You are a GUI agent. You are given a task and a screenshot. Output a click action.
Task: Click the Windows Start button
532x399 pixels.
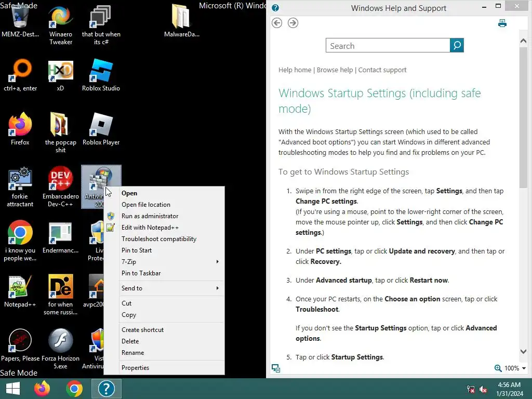13,389
